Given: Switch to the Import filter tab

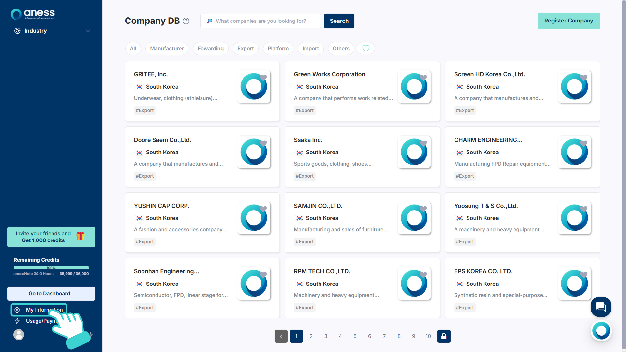Looking at the screenshot, I should click(x=310, y=48).
